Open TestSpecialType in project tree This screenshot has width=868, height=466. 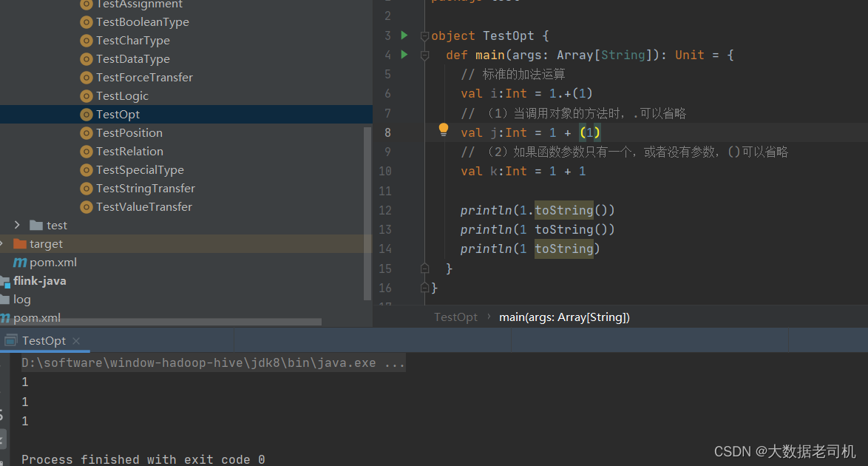140,170
